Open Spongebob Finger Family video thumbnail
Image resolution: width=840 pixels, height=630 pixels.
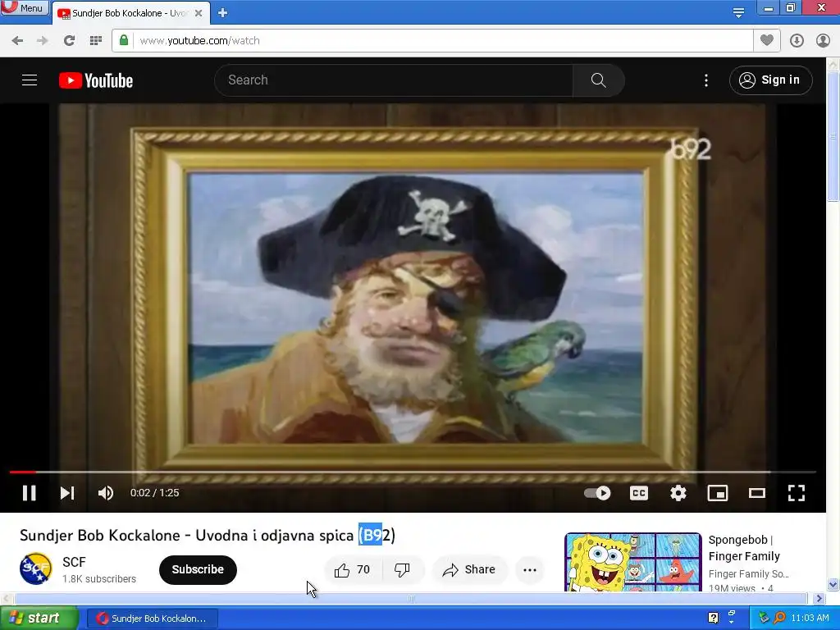pos(633,562)
